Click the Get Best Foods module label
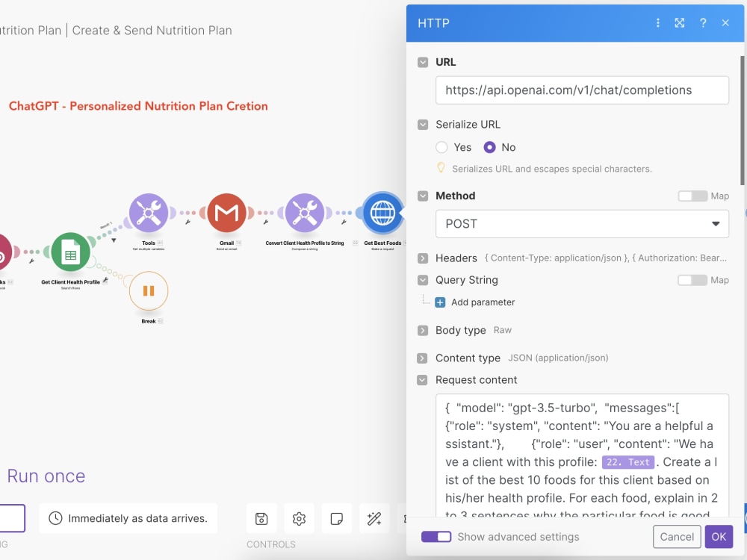747x560 pixels. point(382,243)
